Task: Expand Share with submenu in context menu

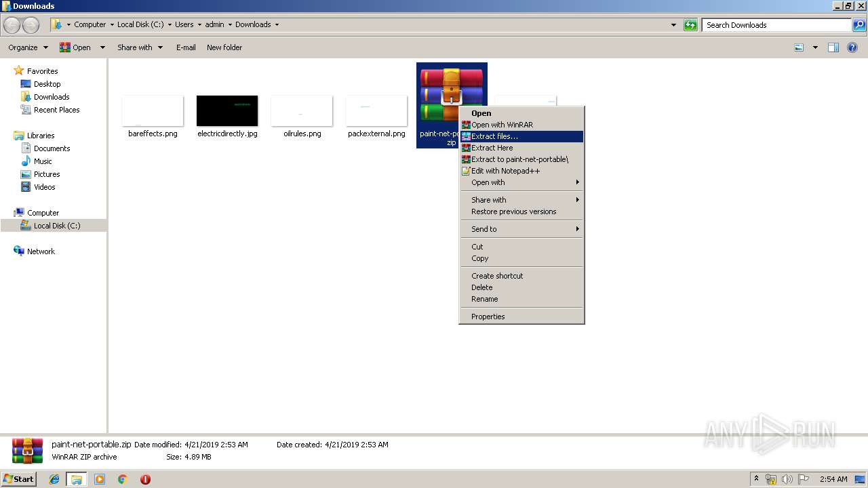Action: click(521, 200)
